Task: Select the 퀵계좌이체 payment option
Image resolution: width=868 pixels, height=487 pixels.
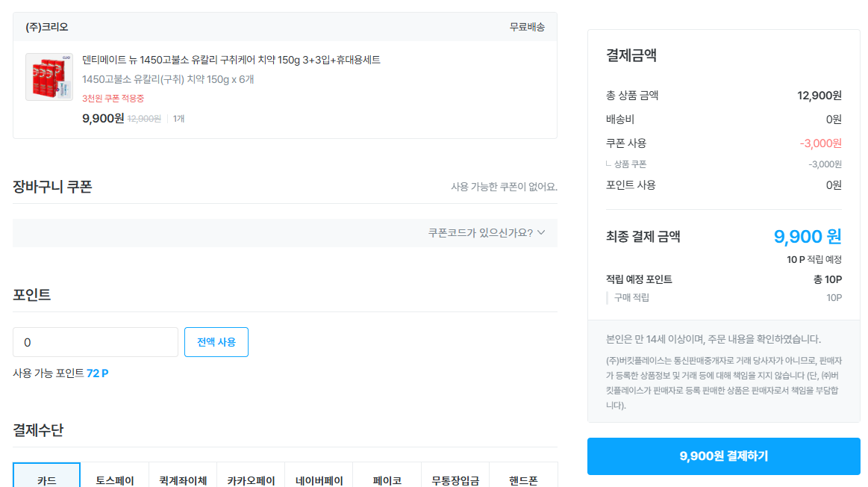Action: (x=183, y=480)
